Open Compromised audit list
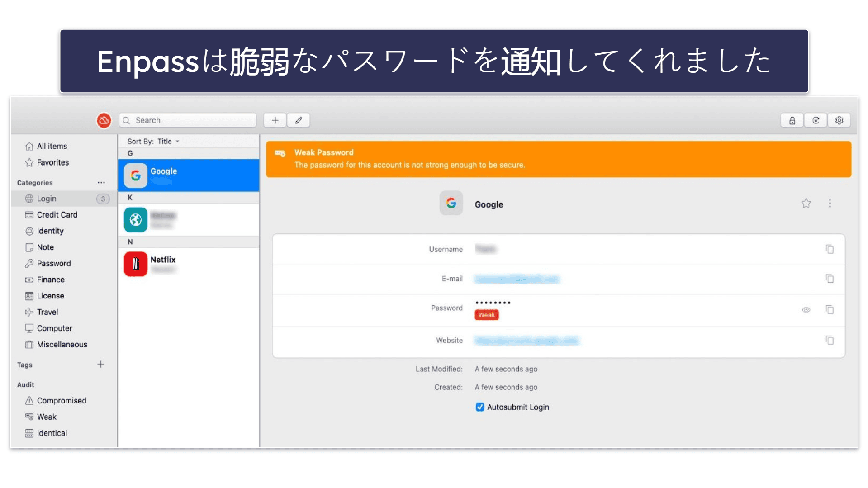868x488 pixels. pyautogui.click(x=62, y=401)
